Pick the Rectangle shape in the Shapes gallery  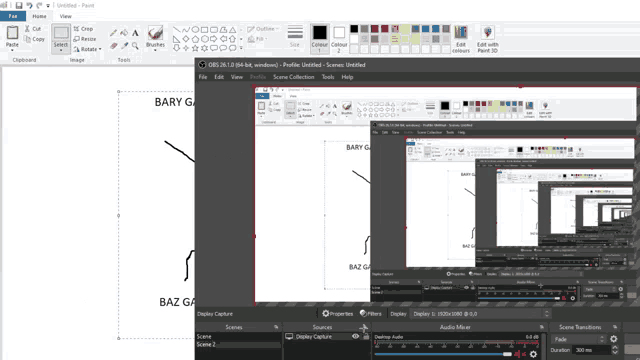point(204,30)
